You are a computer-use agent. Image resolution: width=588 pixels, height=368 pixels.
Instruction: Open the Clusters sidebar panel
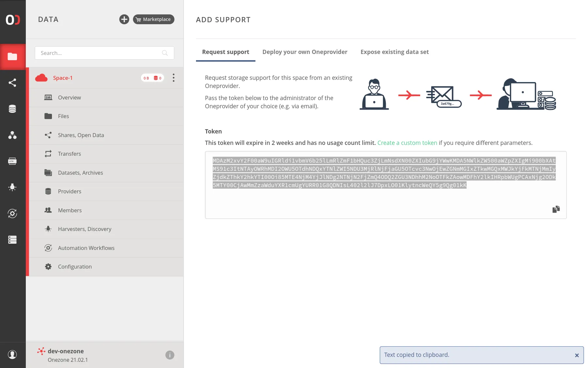click(13, 240)
